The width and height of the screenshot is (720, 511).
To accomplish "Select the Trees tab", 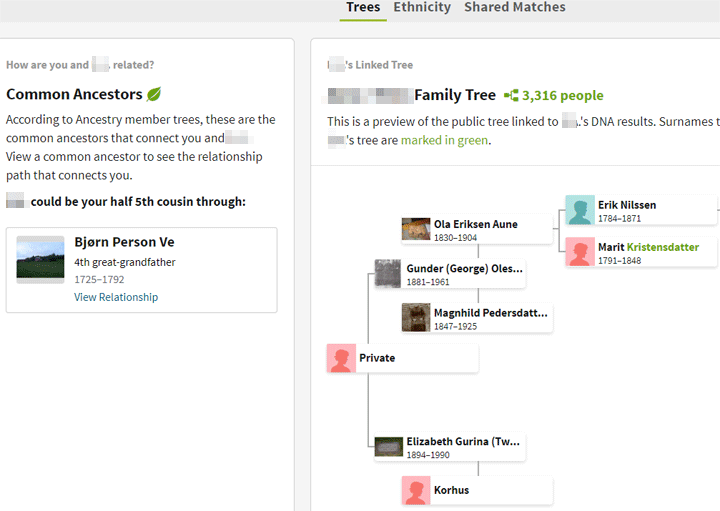I will (x=363, y=7).
